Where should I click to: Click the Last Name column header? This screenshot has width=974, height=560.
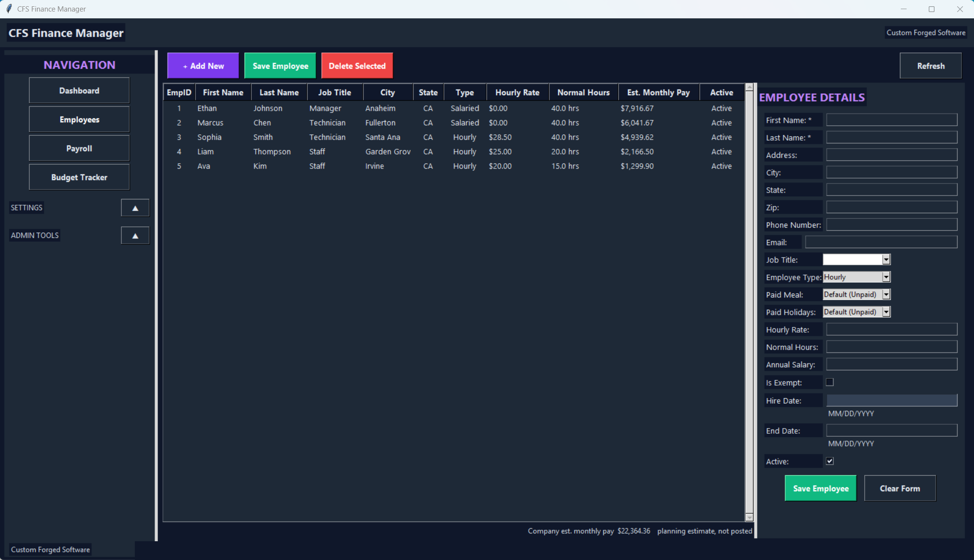[x=279, y=92]
